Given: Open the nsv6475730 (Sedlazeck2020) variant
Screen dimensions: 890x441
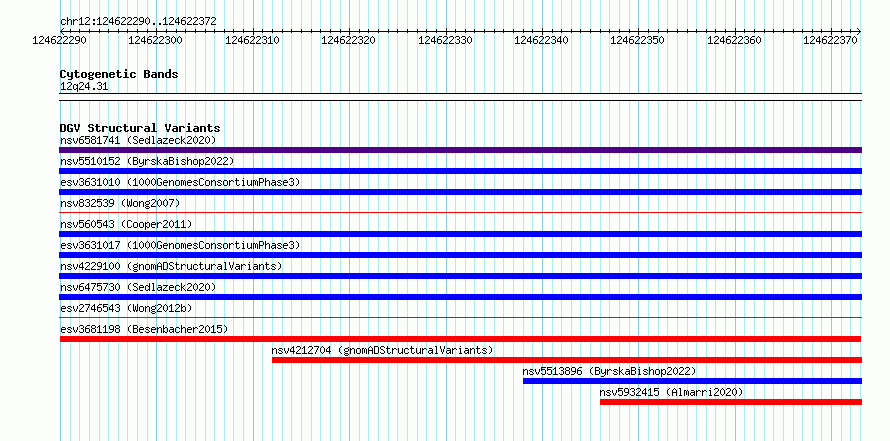Looking at the screenshot, I should tap(138, 287).
